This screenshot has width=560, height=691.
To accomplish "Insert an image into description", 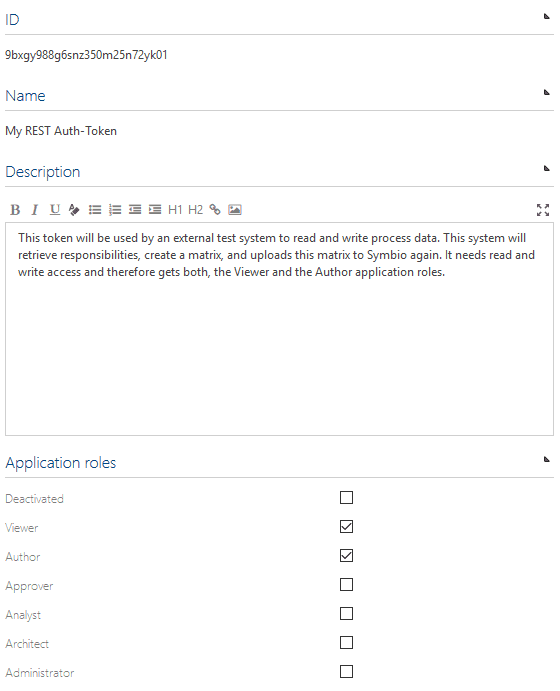I will click(x=235, y=210).
